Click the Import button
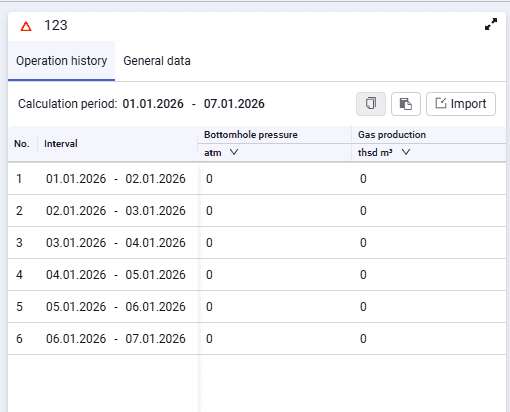This screenshot has height=412, width=510. click(x=461, y=104)
